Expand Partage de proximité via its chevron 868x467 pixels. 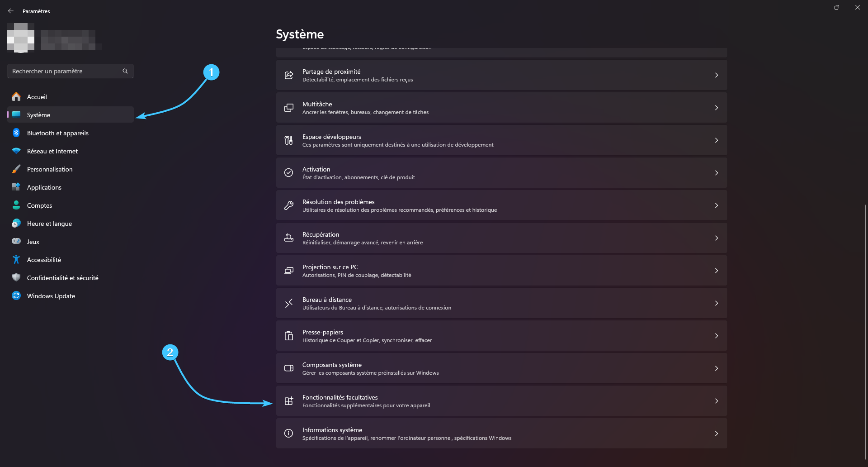click(x=717, y=75)
